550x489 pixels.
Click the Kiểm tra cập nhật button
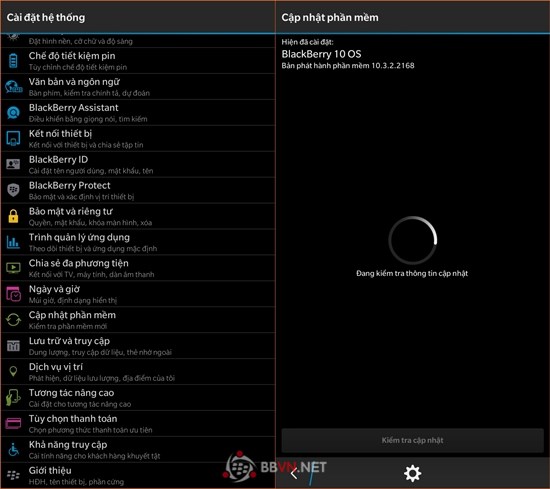[412, 440]
